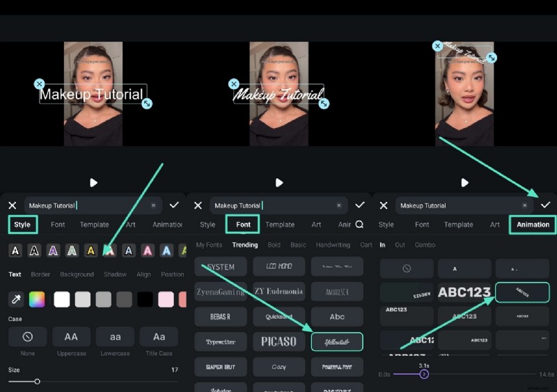Select the no-animation circle-slash preset
Viewport: 557px width, 392px height.
pos(407,269)
